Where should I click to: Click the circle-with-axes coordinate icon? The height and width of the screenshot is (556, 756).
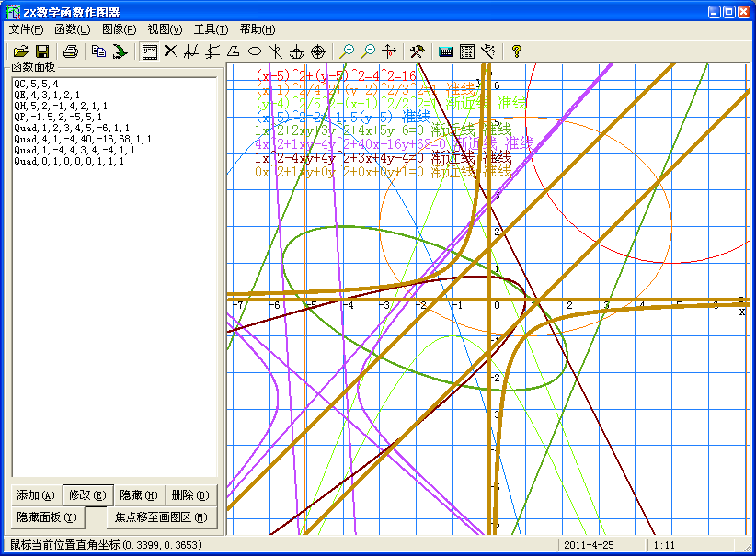296,51
